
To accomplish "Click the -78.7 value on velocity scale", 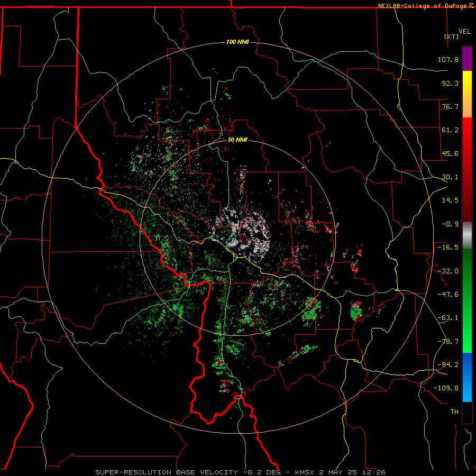I will (x=448, y=341).
